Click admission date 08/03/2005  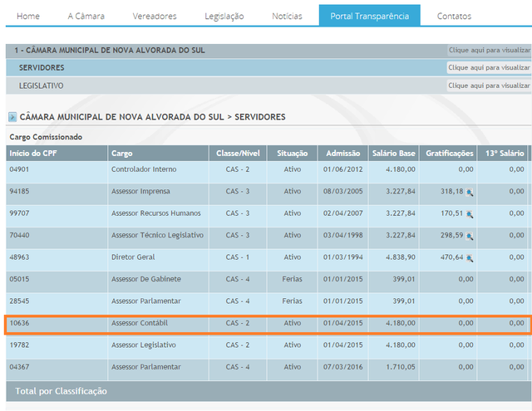[x=343, y=191]
